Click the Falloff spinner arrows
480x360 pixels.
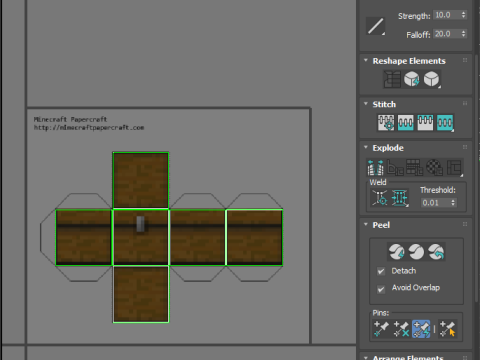(463, 34)
